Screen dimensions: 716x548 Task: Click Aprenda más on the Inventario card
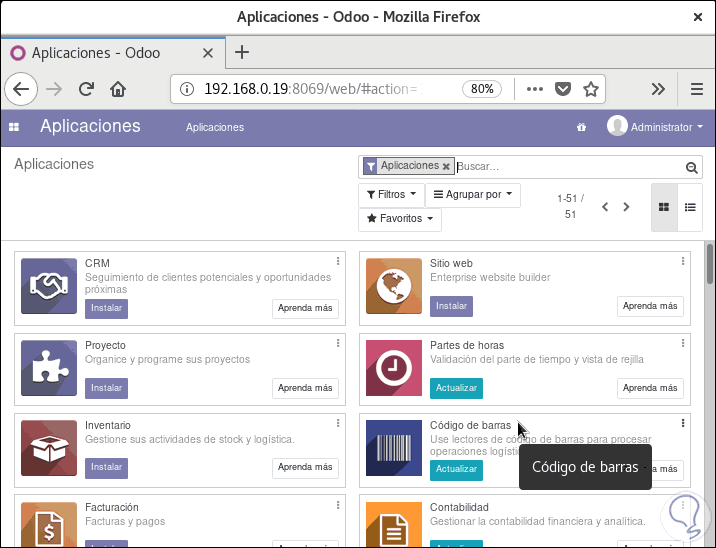(305, 468)
